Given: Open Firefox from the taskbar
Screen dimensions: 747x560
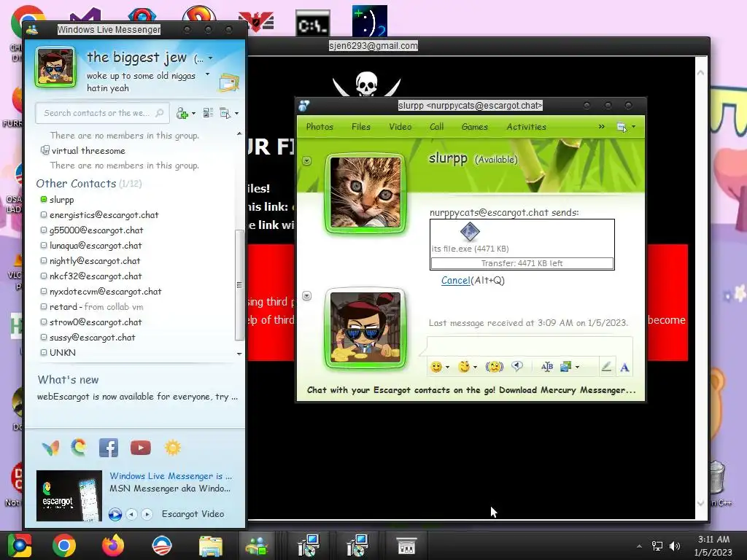Looking at the screenshot, I should click(113, 545).
